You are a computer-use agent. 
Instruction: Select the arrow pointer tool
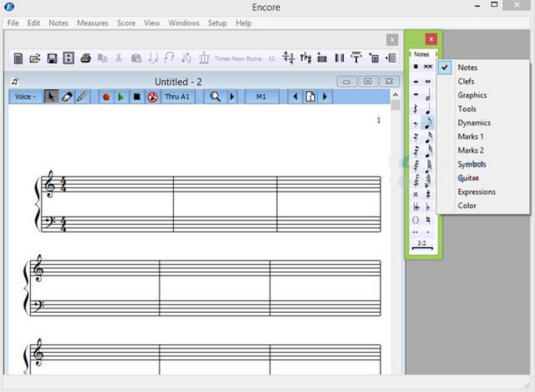point(51,97)
